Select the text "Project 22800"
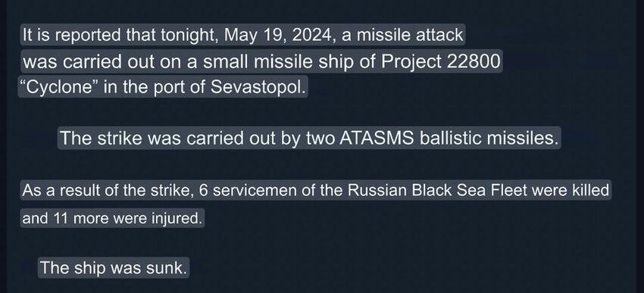The image size is (644, 293). (x=441, y=62)
